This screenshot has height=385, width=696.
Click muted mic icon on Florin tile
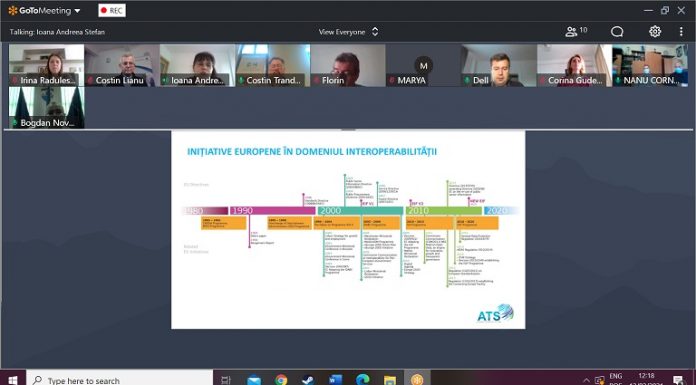(x=317, y=80)
